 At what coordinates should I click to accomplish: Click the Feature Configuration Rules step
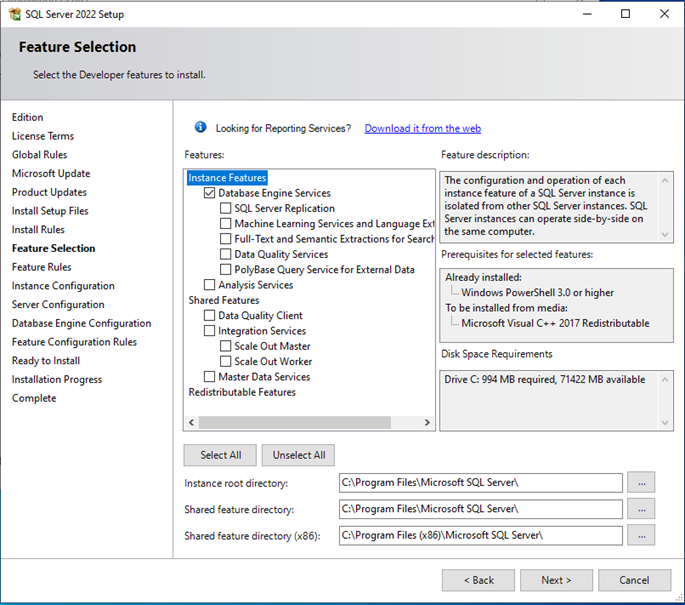[x=74, y=342]
